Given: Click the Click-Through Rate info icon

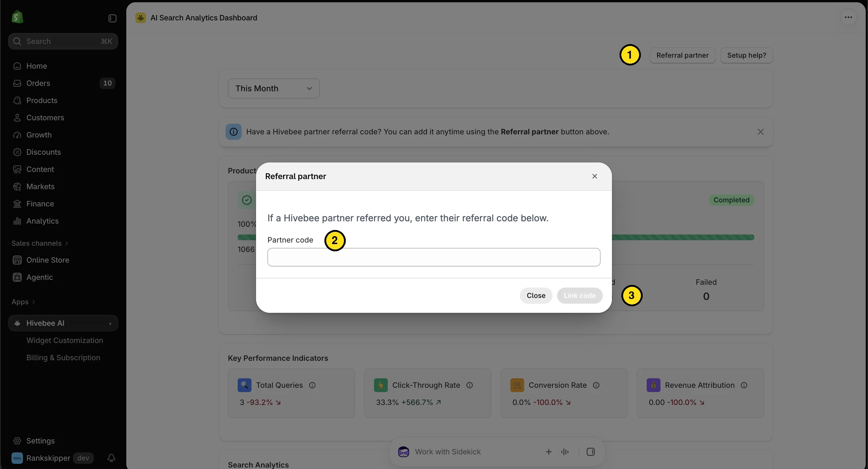Looking at the screenshot, I should click(469, 385).
